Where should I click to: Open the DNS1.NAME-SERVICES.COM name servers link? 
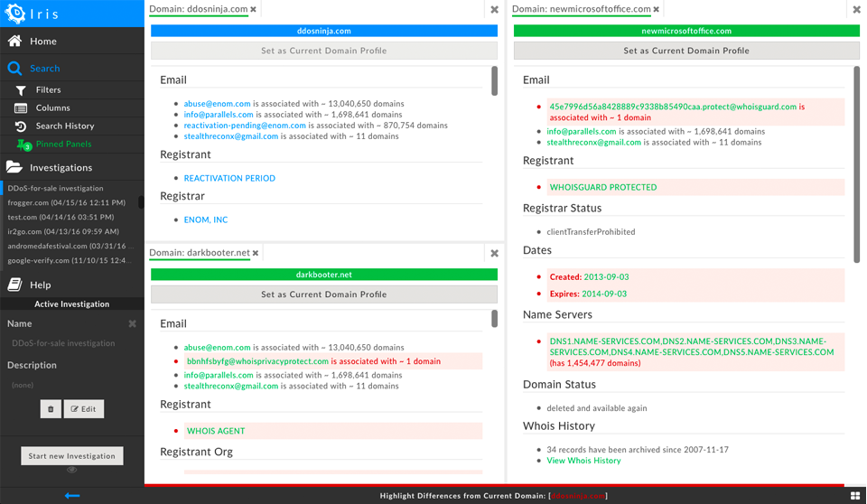[691, 347]
